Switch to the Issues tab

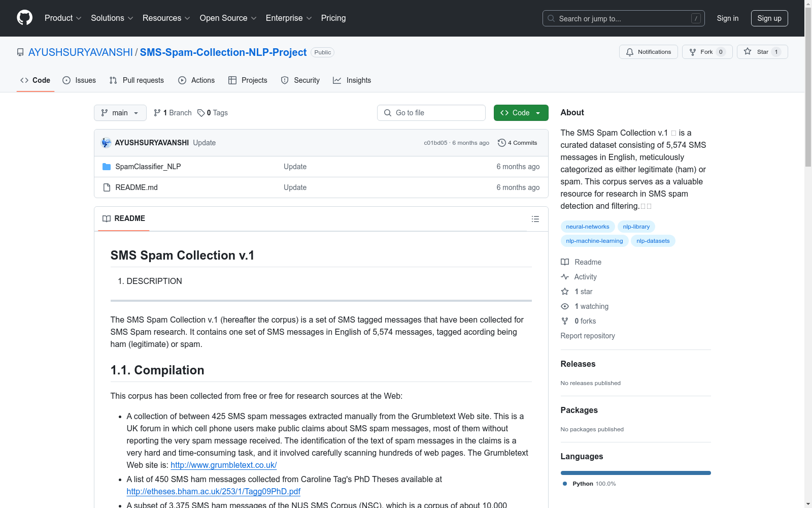[79, 80]
